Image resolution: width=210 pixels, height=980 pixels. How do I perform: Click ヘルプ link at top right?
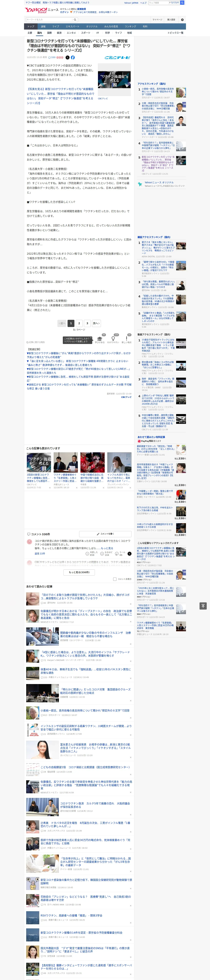143,3
